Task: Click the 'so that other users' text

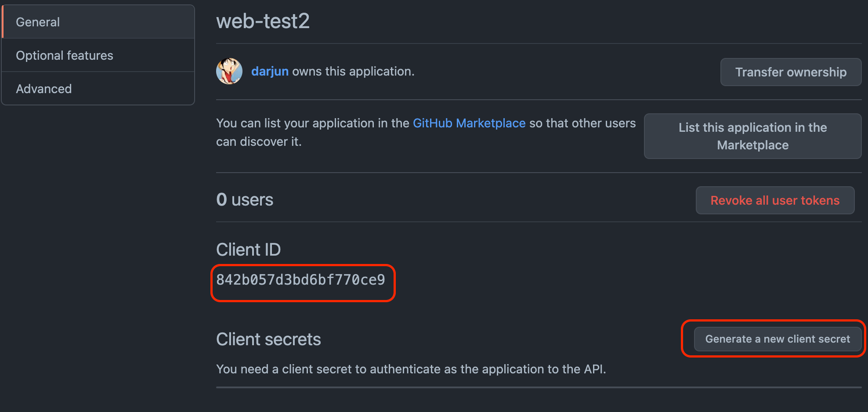Action: click(x=582, y=123)
